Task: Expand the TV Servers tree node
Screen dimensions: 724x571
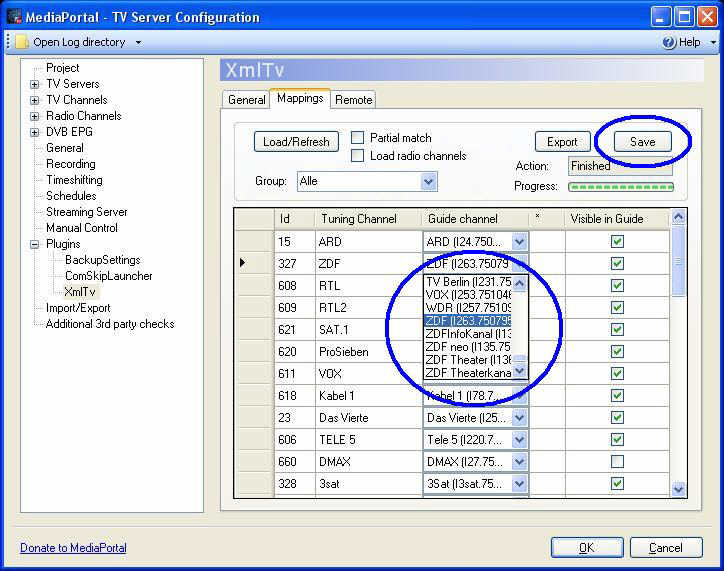Action: coord(34,84)
